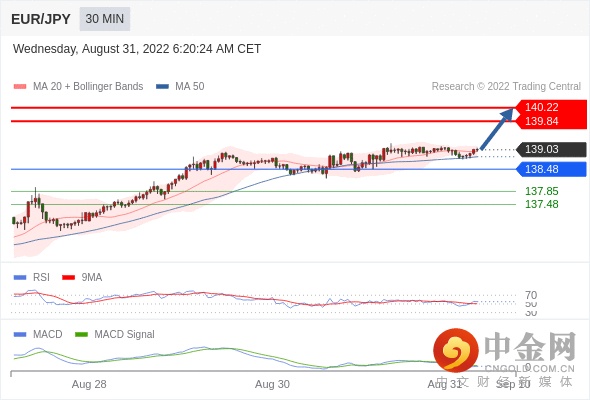590x400 pixels.
Task: Click the MACD legend blue swatch
Action: pyautogui.click(x=20, y=335)
